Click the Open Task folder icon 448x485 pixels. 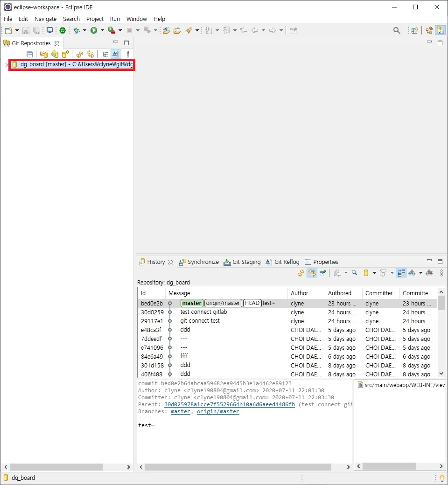177,30
